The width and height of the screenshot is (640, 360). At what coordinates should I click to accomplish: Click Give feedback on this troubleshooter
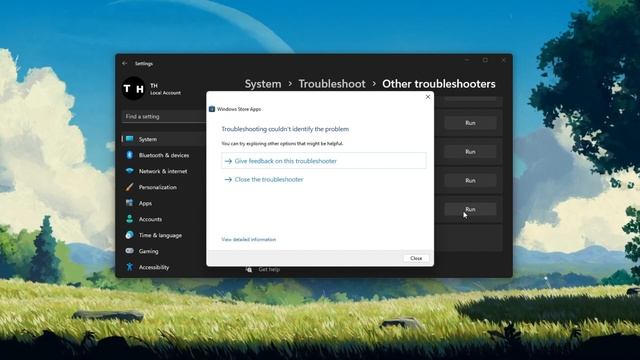[x=324, y=161]
